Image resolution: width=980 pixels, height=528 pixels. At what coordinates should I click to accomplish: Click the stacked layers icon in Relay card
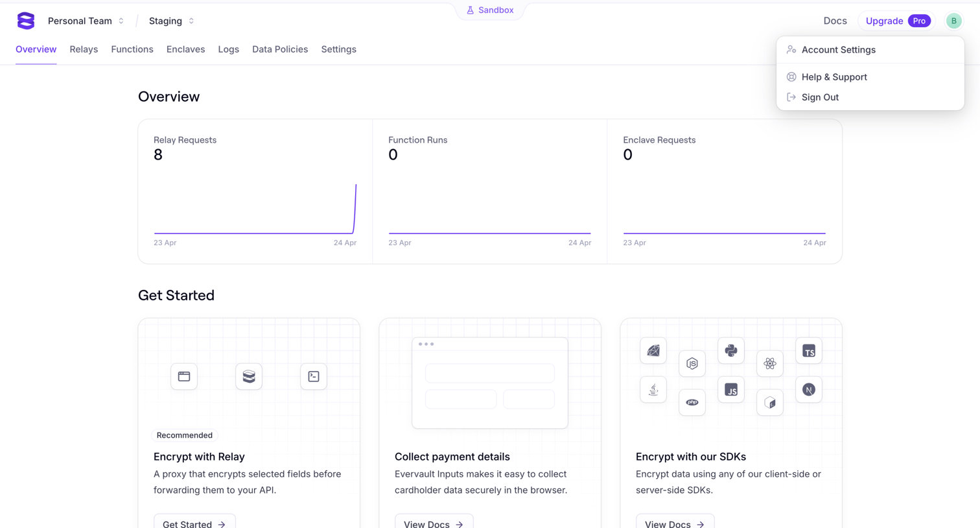click(249, 376)
